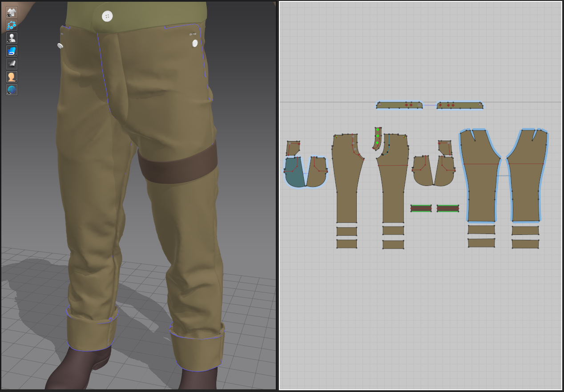The height and width of the screenshot is (392, 564).
Task: Open the orange avatar render style menu
Action: (12, 77)
